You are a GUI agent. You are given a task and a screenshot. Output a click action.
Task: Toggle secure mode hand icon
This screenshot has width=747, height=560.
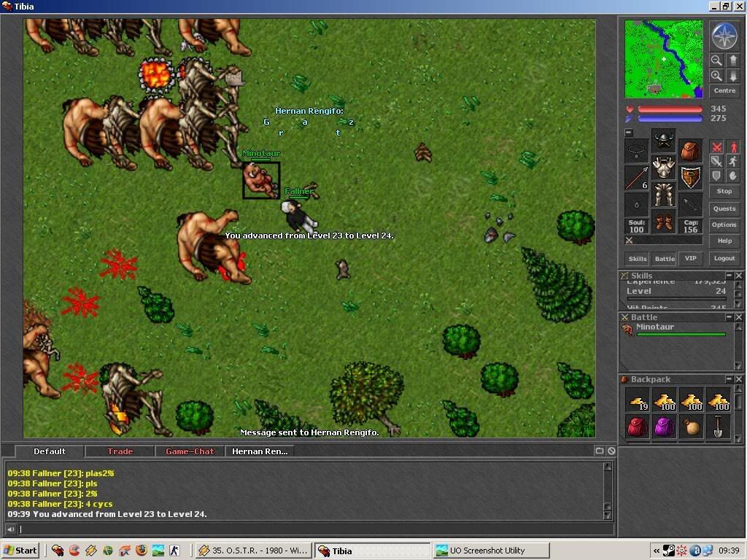pyautogui.click(x=733, y=176)
